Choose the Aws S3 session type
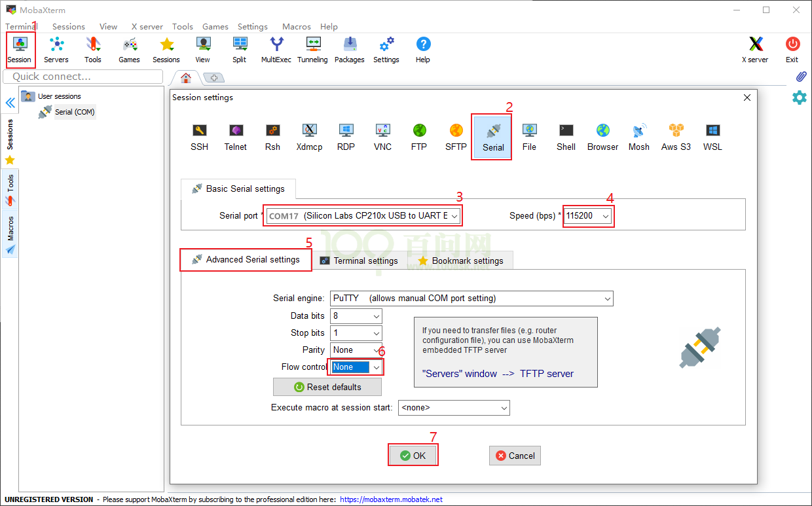This screenshot has width=812, height=506. [x=676, y=137]
